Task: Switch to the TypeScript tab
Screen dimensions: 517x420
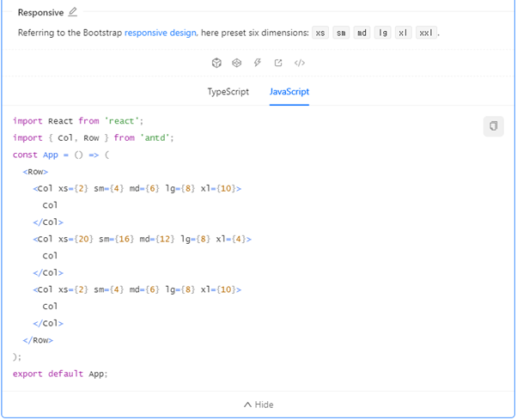Action: (228, 92)
